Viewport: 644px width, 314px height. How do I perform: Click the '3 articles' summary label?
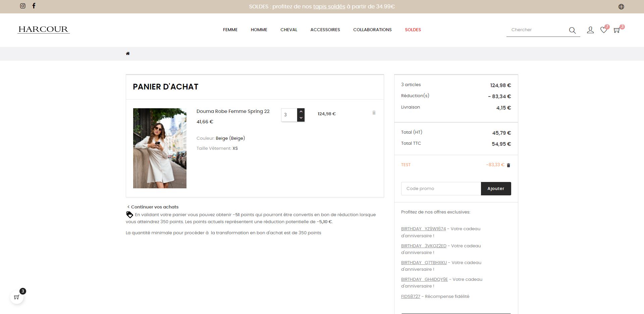(411, 85)
